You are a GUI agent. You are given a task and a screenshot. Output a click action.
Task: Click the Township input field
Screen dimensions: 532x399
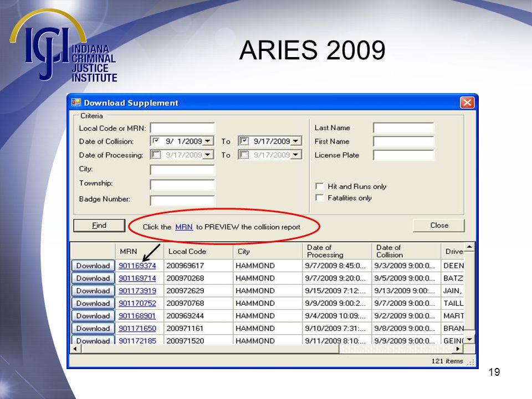pyautogui.click(x=182, y=185)
